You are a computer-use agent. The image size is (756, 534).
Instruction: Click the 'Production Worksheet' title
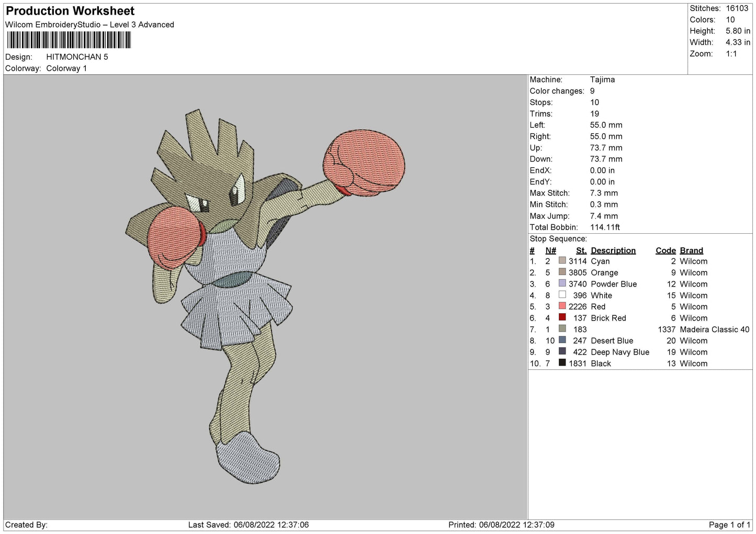pos(70,11)
